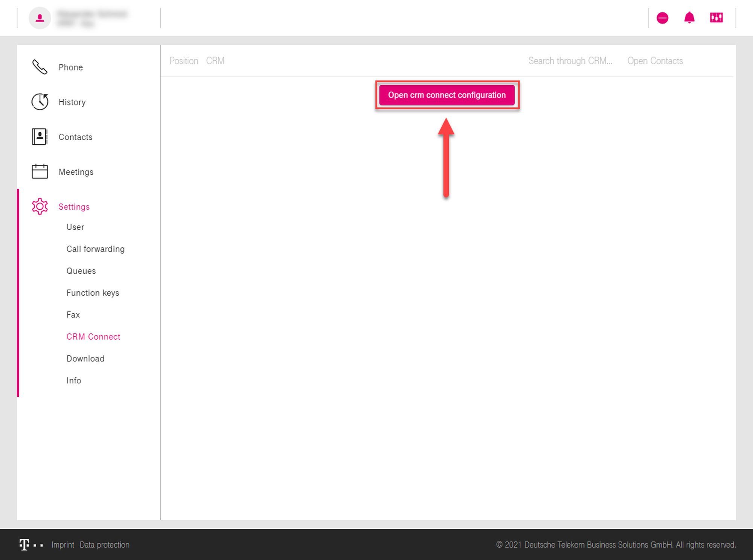Go to Function keys settings
Screen dimensions: 753x560
coord(93,293)
